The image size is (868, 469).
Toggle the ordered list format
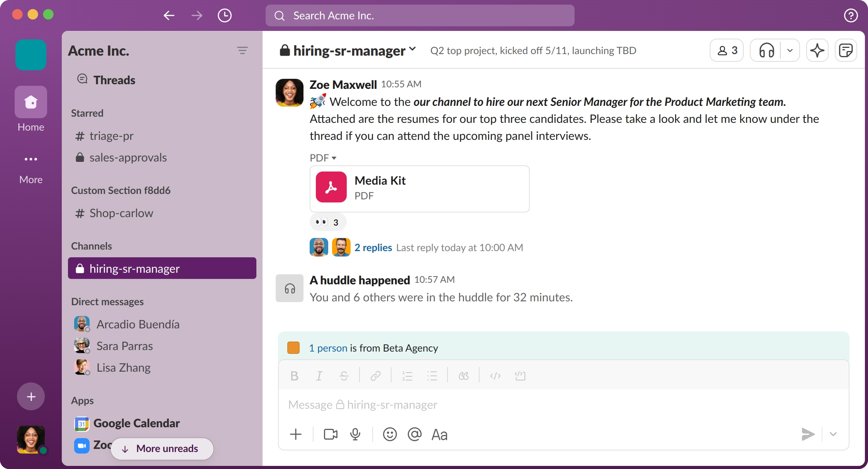point(407,376)
